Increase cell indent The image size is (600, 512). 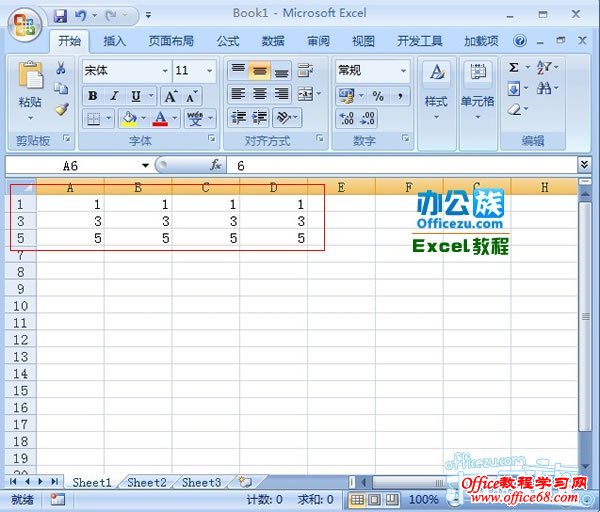(x=259, y=118)
